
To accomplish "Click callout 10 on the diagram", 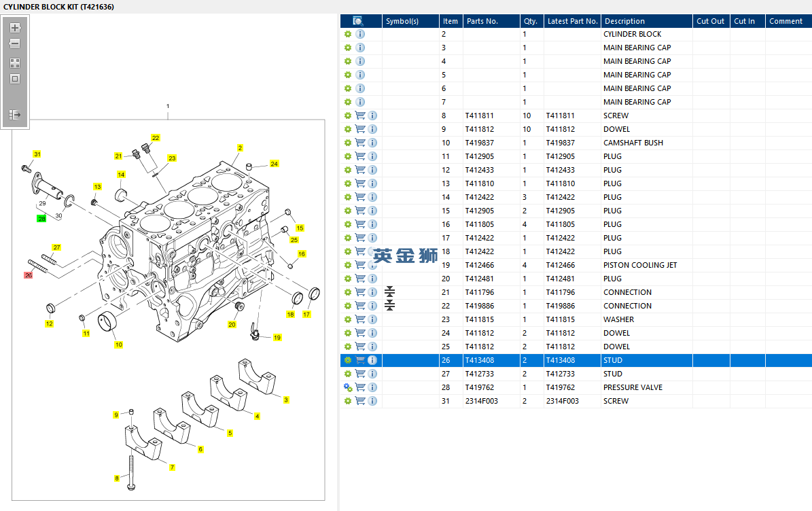I will 118,345.
